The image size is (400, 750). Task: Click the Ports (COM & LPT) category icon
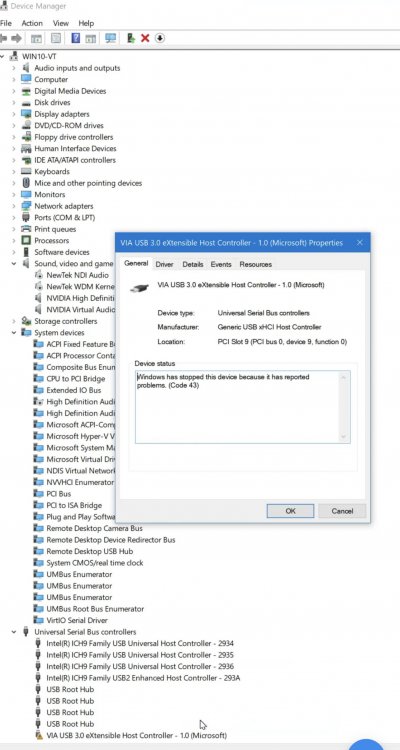point(26,217)
